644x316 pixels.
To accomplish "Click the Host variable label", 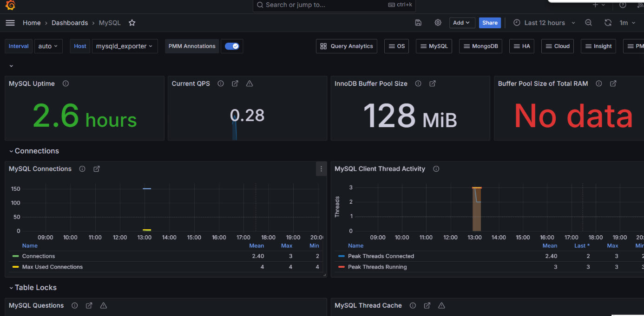I will (x=80, y=46).
